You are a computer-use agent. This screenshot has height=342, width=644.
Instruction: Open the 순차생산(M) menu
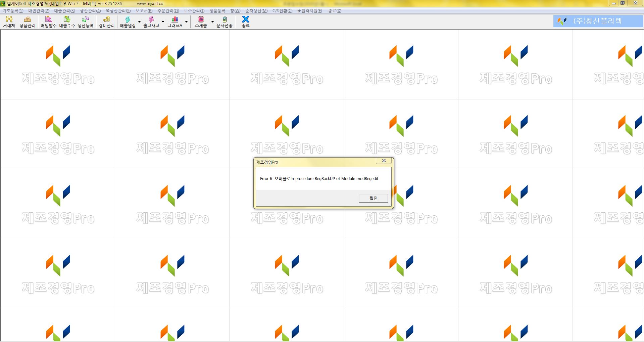pyautogui.click(x=256, y=11)
